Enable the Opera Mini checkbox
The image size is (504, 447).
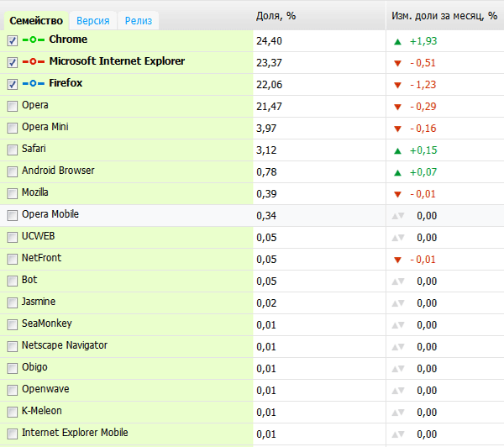(13, 128)
